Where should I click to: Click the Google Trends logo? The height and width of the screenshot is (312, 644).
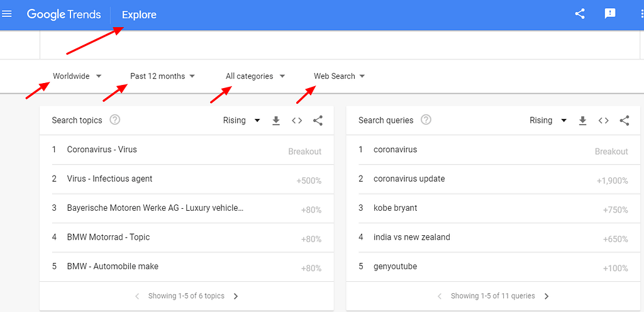coord(64,14)
